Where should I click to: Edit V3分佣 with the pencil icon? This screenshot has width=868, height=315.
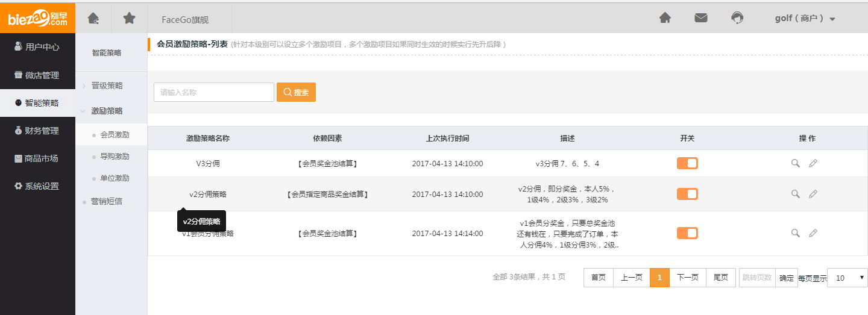813,163
